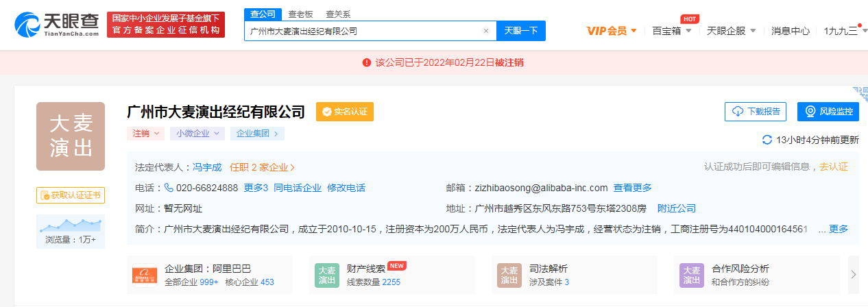
Task: Open 涉及案件 3 link
Action: 549,282
